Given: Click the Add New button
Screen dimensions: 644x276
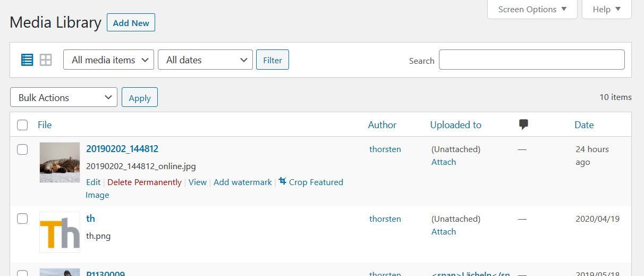Looking at the screenshot, I should [131, 23].
